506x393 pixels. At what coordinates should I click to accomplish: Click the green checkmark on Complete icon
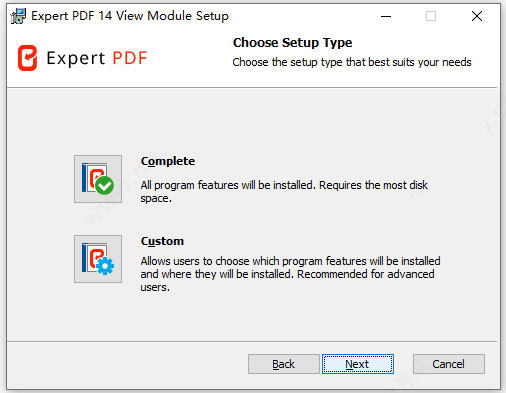point(104,185)
